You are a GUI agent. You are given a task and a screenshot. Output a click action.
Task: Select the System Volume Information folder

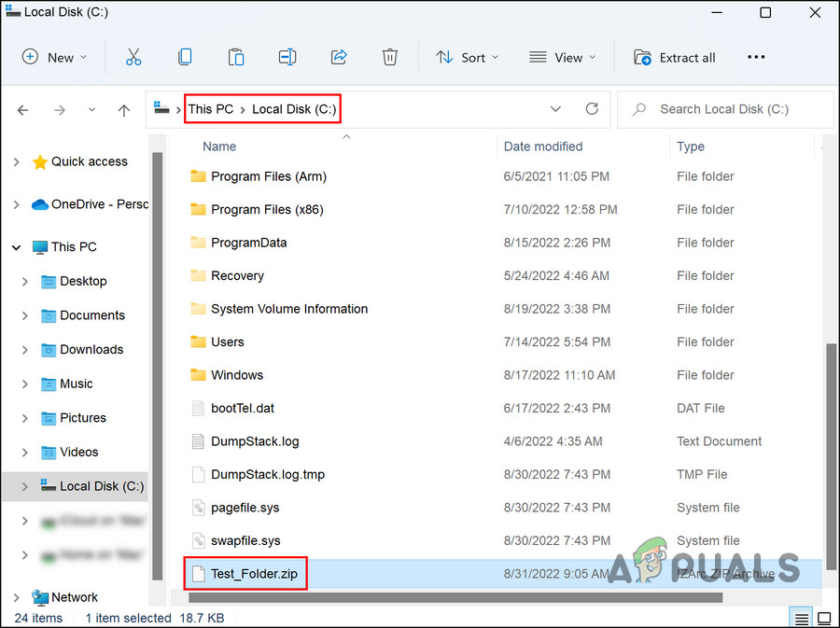click(x=289, y=309)
